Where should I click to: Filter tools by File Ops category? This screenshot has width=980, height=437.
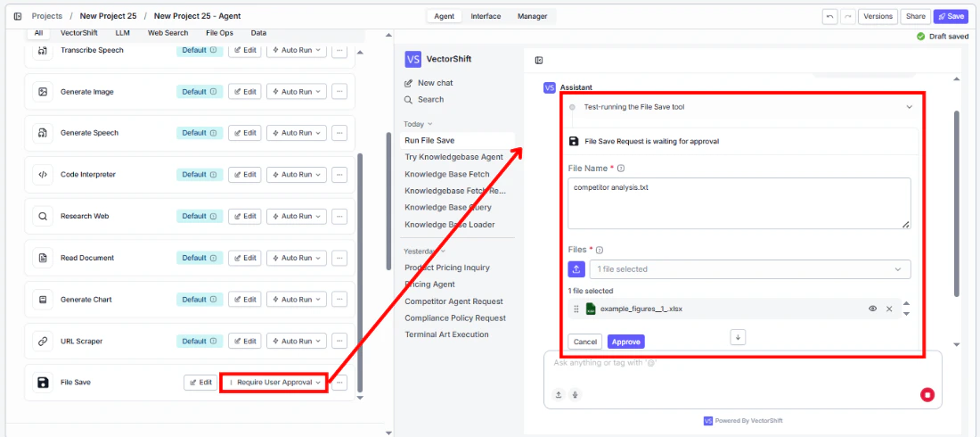click(x=219, y=33)
